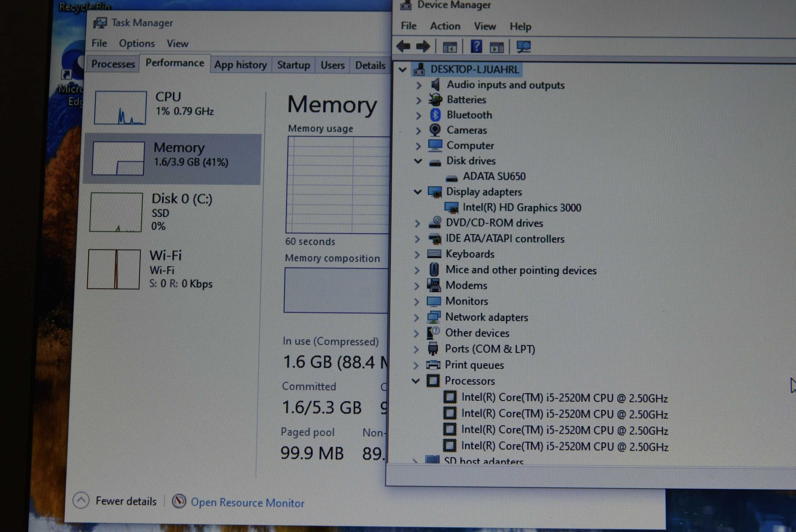The width and height of the screenshot is (796, 532).
Task: Select the first Intel Core i5-2520M processor
Action: [x=565, y=398]
